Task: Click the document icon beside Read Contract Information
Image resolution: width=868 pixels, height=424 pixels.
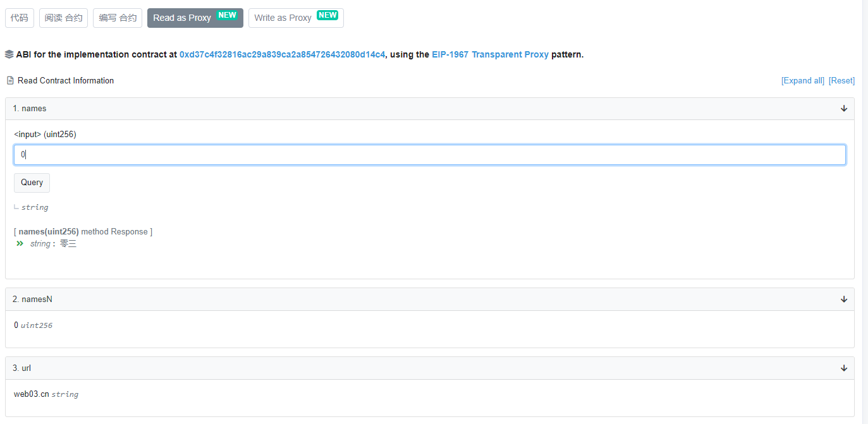Action: coord(9,81)
